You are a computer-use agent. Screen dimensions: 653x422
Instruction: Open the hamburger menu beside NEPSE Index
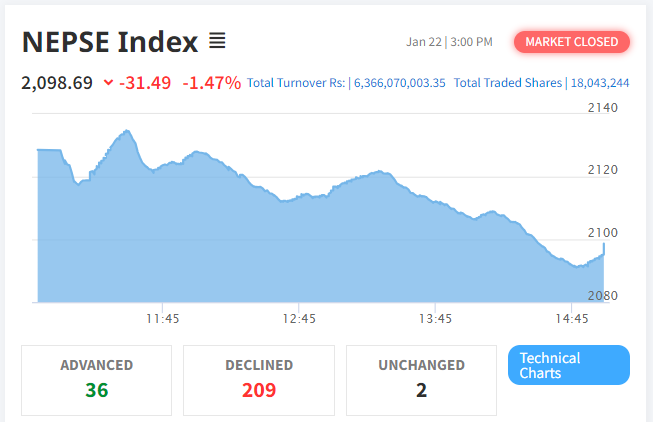pyautogui.click(x=217, y=41)
